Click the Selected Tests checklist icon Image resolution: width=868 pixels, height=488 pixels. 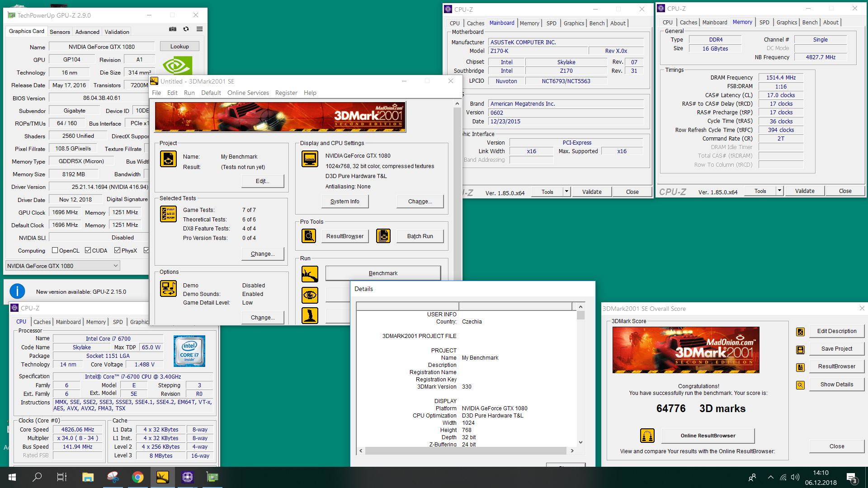pos(169,214)
